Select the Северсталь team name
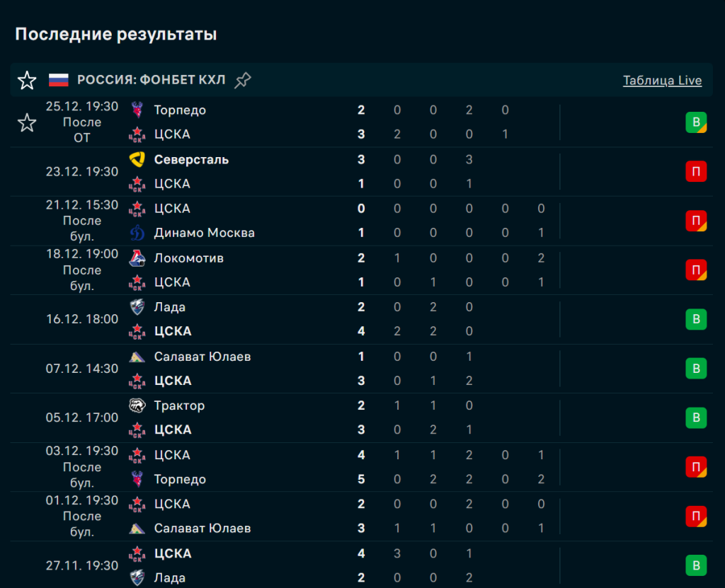The image size is (725, 588). pyautogui.click(x=191, y=160)
